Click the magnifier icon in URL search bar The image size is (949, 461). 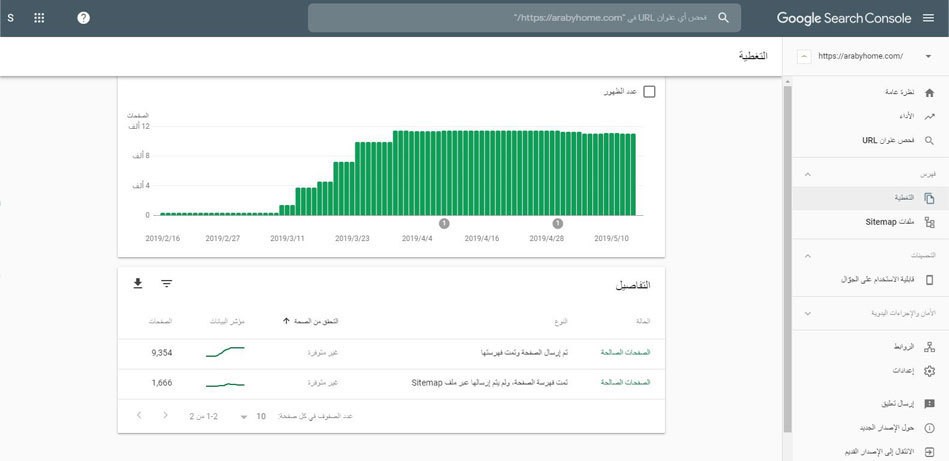(x=723, y=18)
